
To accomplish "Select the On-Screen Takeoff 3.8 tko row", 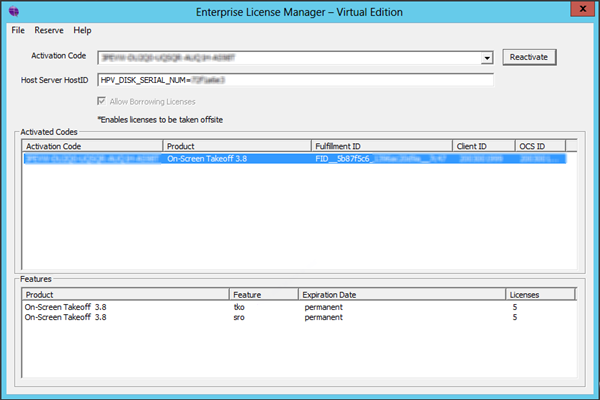I will (298, 307).
